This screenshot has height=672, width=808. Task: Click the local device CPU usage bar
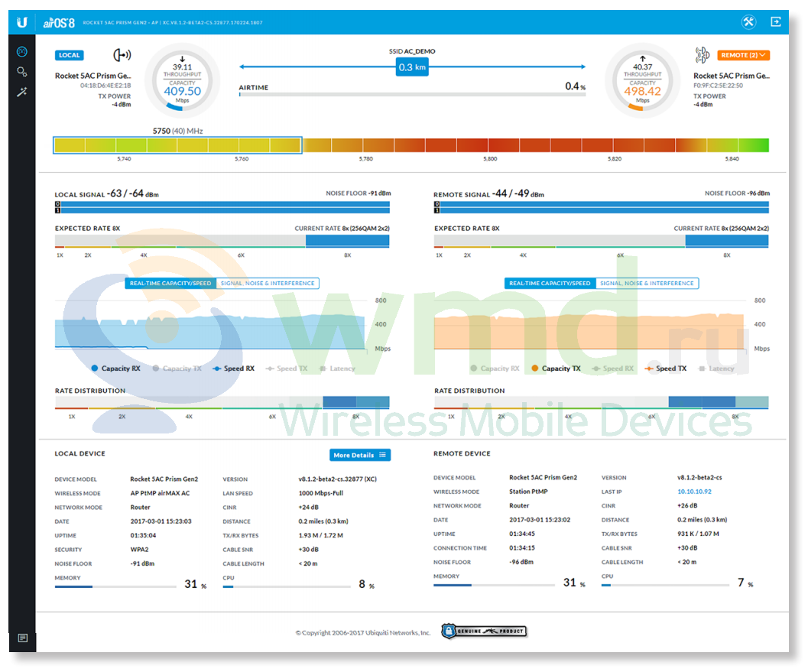coord(287,586)
